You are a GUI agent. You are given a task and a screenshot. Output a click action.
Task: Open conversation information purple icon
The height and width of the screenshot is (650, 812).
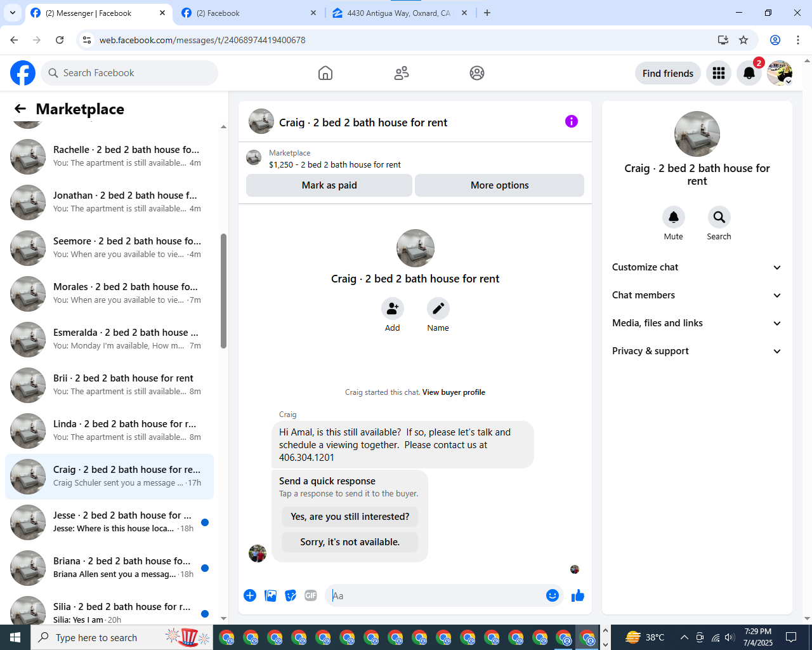pyautogui.click(x=572, y=121)
